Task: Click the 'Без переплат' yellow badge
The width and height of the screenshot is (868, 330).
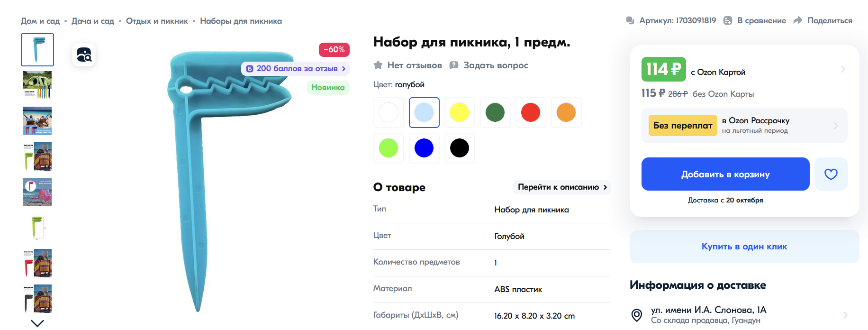Action: [683, 125]
